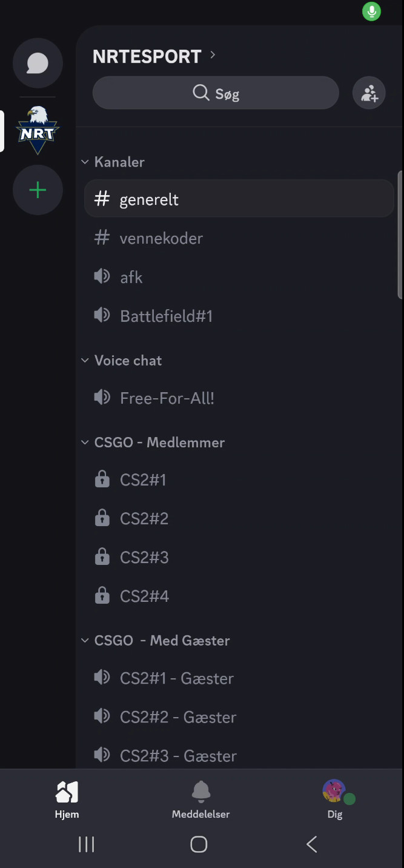404x868 pixels.
Task: Open the invite member icon beside search
Action: [x=369, y=93]
